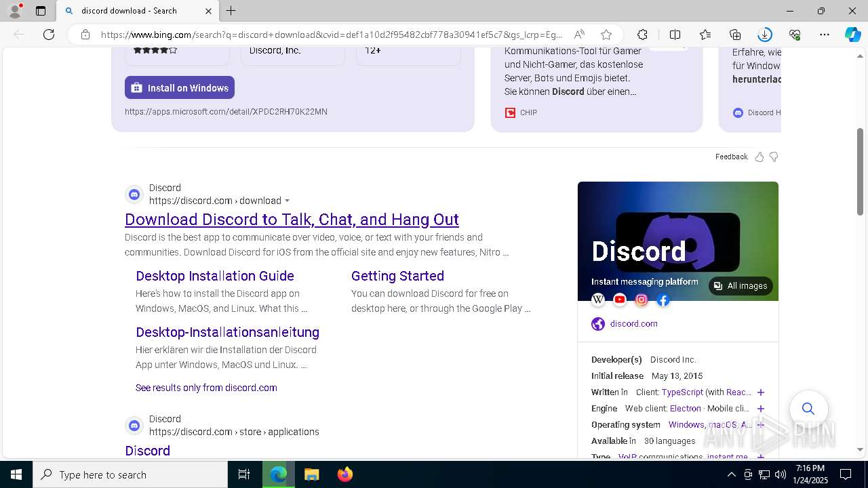Open Desktop-Installationsanleitung link
Screen dimensions: 868x488
tap(227, 332)
